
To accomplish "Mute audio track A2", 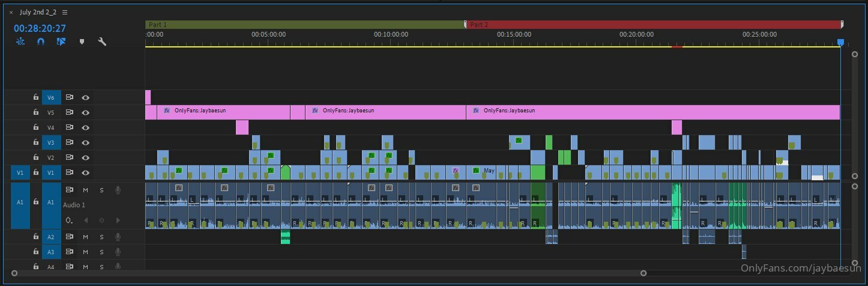I will 85,237.
